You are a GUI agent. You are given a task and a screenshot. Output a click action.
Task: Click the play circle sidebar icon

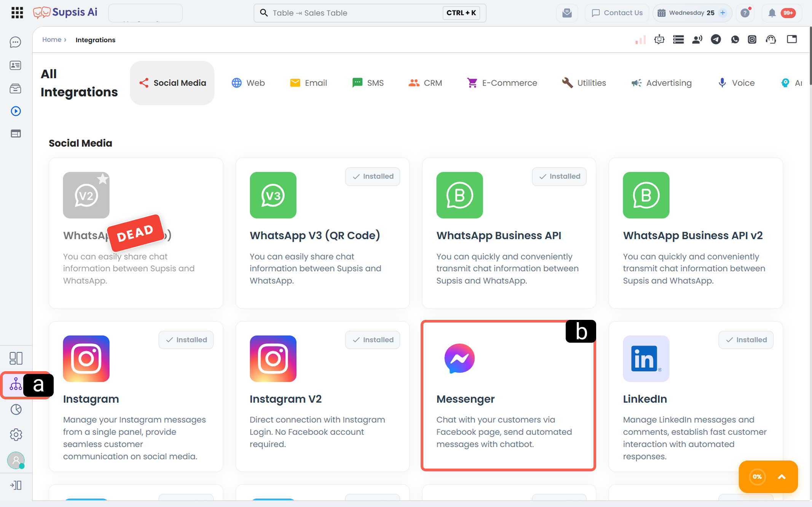pos(16,111)
